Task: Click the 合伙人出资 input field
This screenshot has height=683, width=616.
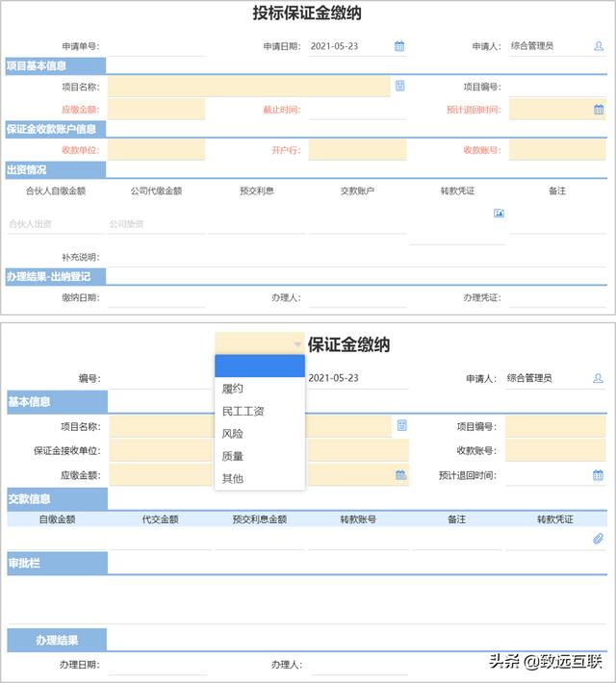Action: pyautogui.click(x=53, y=224)
